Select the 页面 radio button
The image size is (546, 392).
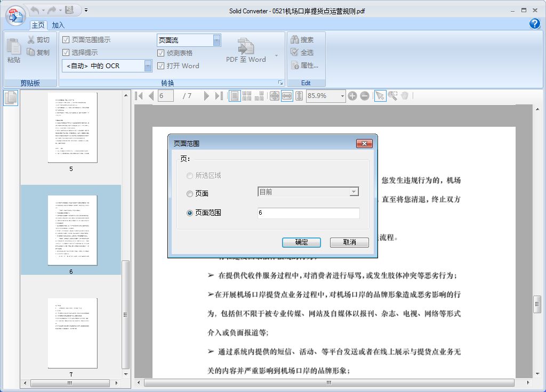pos(190,194)
